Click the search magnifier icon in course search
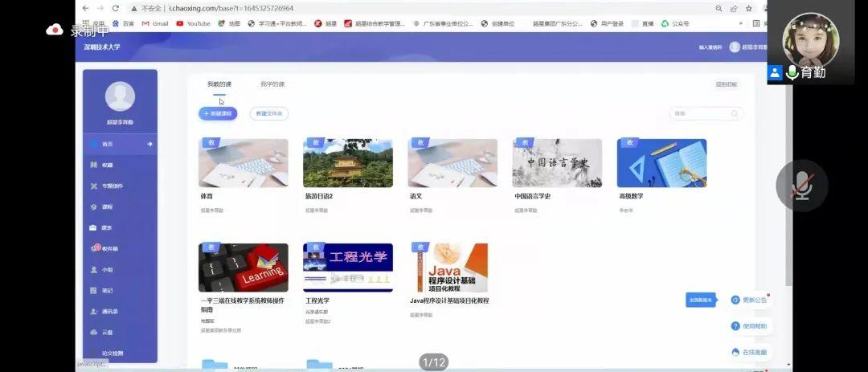Image resolution: width=868 pixels, height=372 pixels. 735,114
